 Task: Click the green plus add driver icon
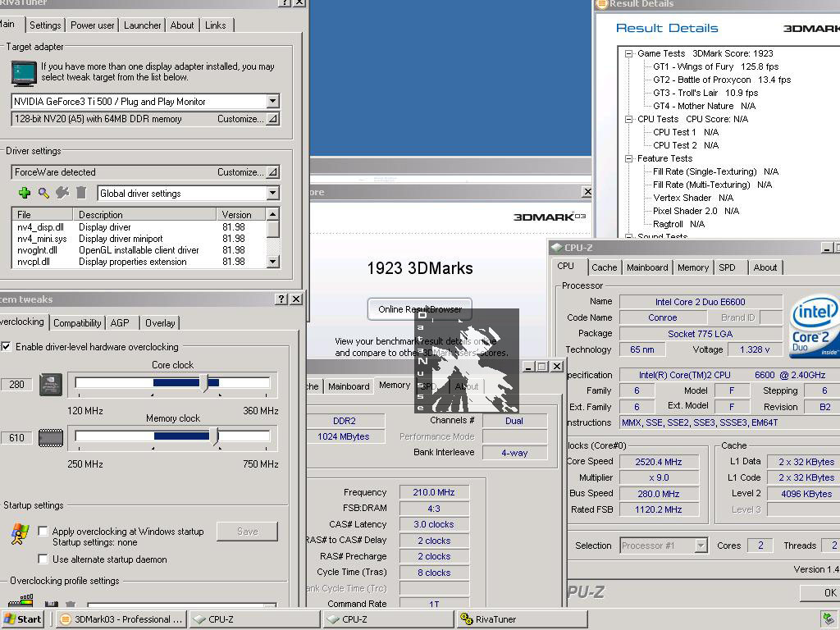(x=24, y=193)
